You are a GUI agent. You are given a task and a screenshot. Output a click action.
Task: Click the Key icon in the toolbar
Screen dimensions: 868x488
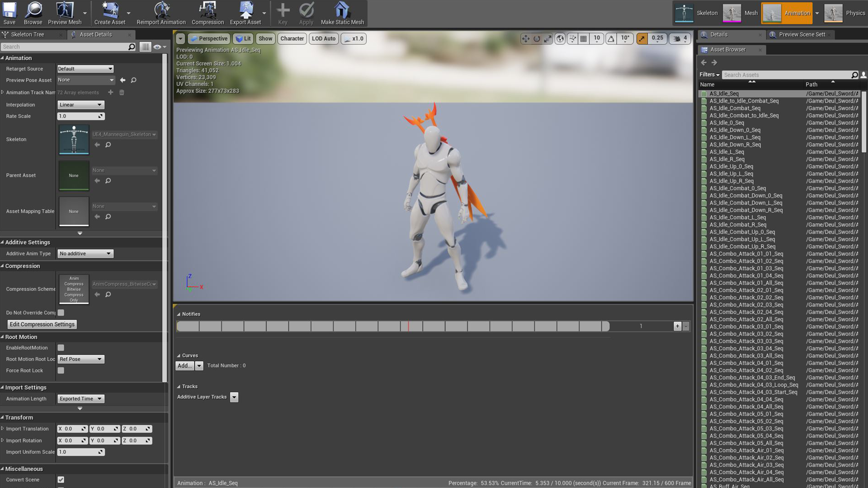(x=283, y=10)
